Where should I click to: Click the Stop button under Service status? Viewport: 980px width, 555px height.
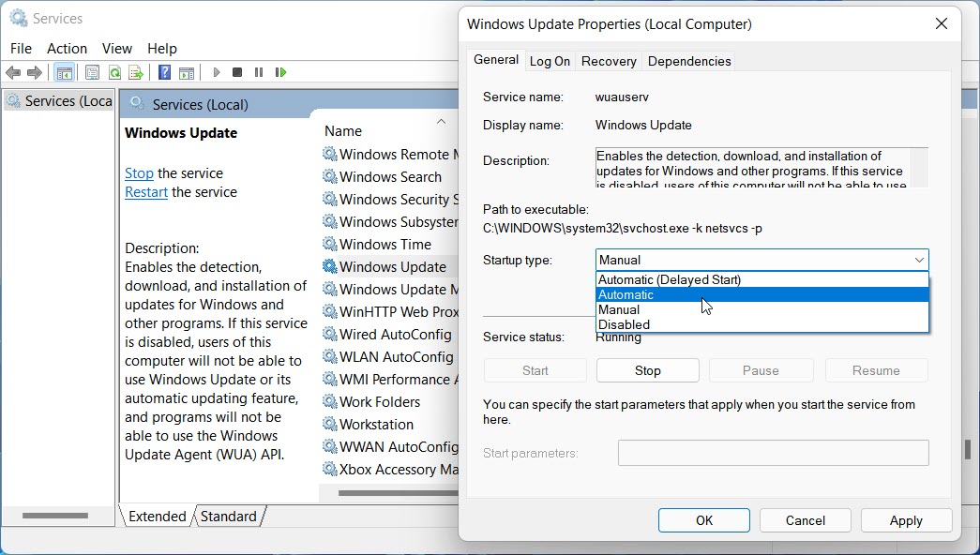point(647,370)
